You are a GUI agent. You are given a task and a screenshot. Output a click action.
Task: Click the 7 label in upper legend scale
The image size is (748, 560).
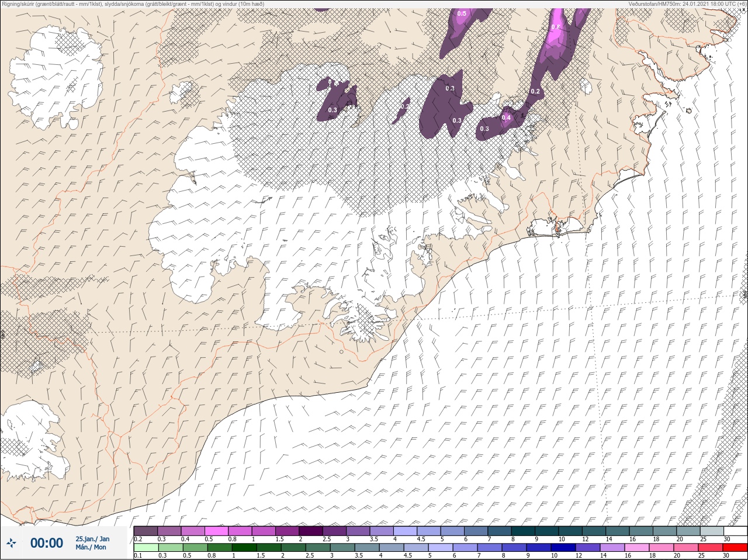pos(490,539)
